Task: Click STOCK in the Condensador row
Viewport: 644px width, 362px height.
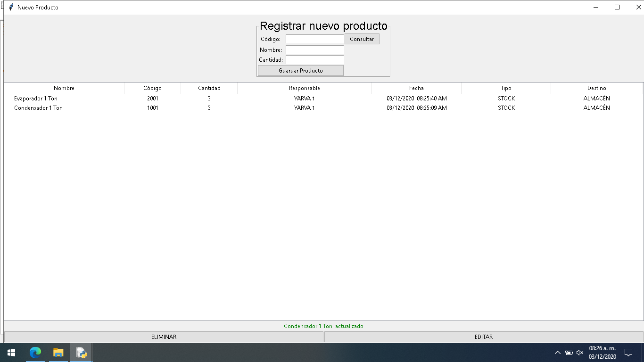Action: coord(506,108)
